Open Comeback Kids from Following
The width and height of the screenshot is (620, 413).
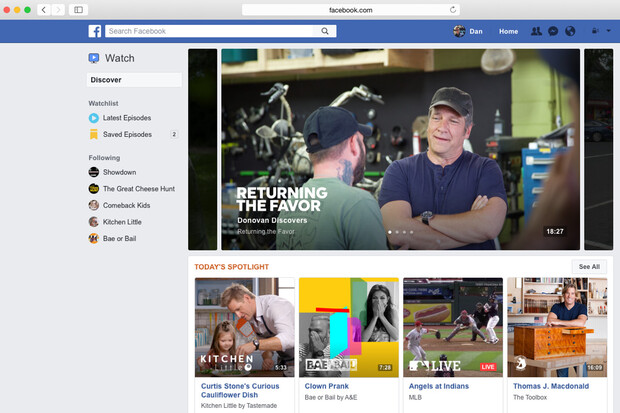127,205
